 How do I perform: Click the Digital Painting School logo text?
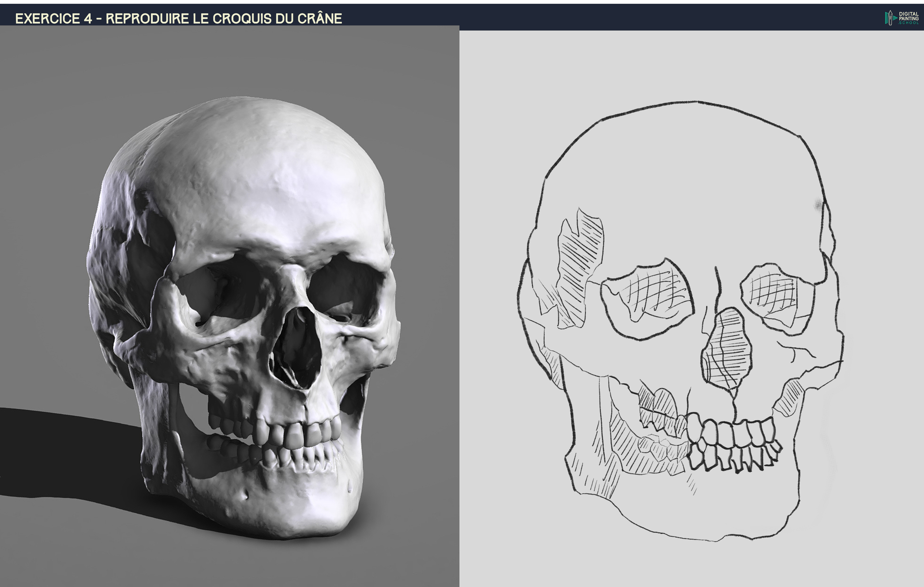pyautogui.click(x=908, y=18)
